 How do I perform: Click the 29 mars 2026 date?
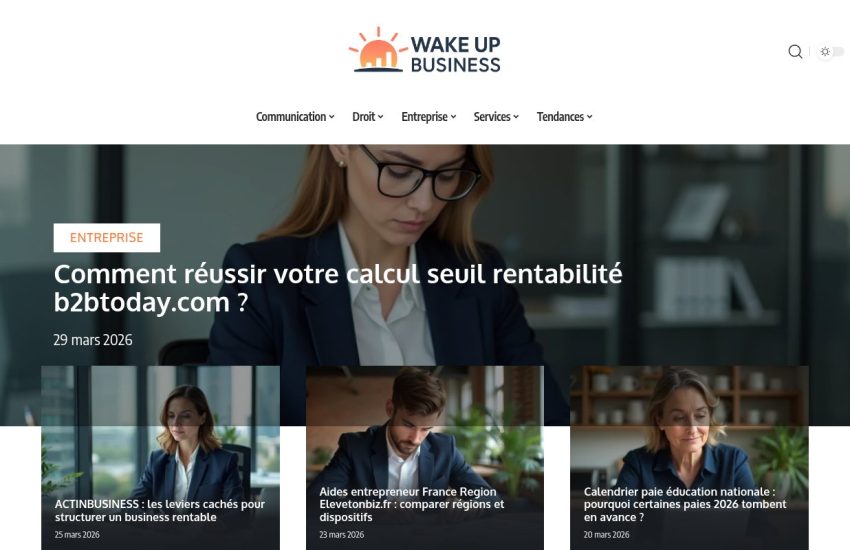click(x=93, y=340)
